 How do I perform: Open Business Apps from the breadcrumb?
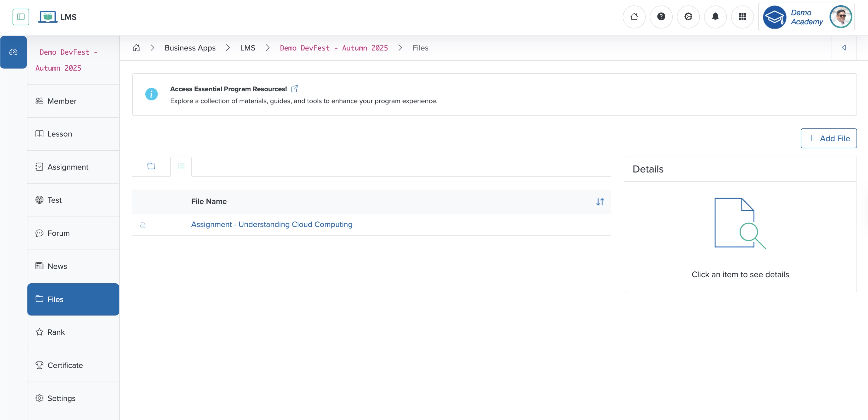click(x=190, y=48)
